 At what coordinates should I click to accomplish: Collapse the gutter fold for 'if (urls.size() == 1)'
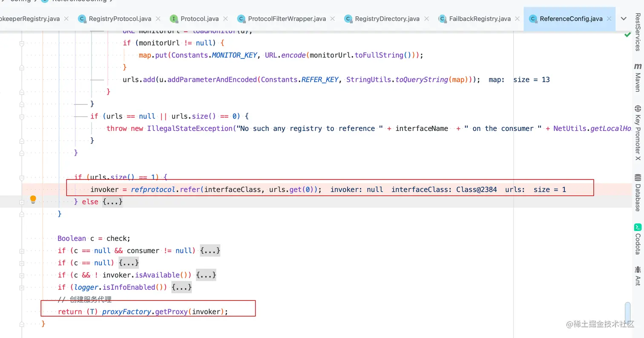21,177
